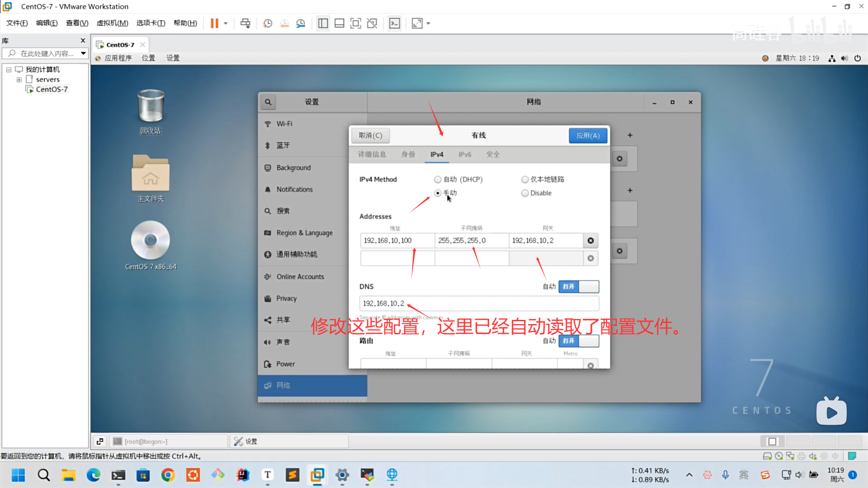Click the 应用(A) apply button
This screenshot has height=488, width=868.
click(588, 136)
